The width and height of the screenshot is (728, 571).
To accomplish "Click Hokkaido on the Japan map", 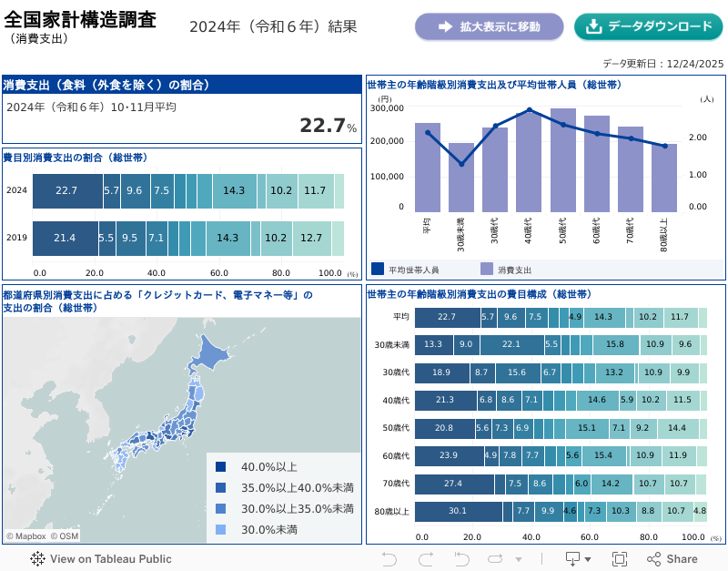I will [x=210, y=353].
